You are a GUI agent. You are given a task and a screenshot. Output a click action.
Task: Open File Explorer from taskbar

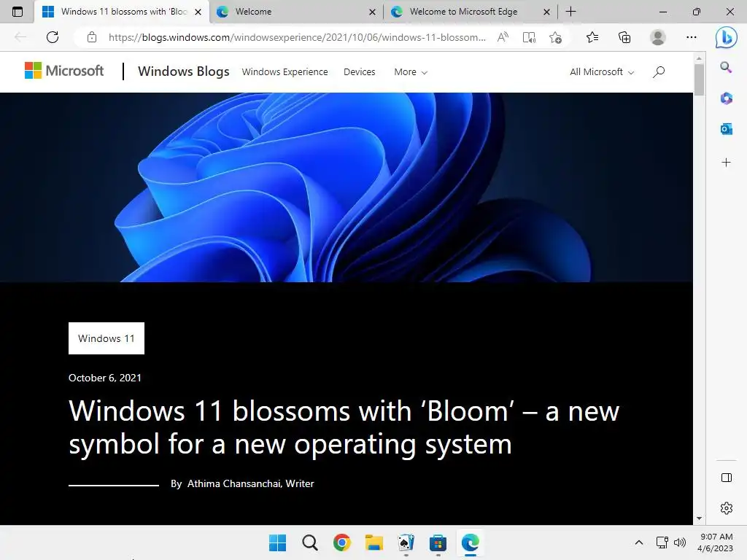tap(374, 542)
